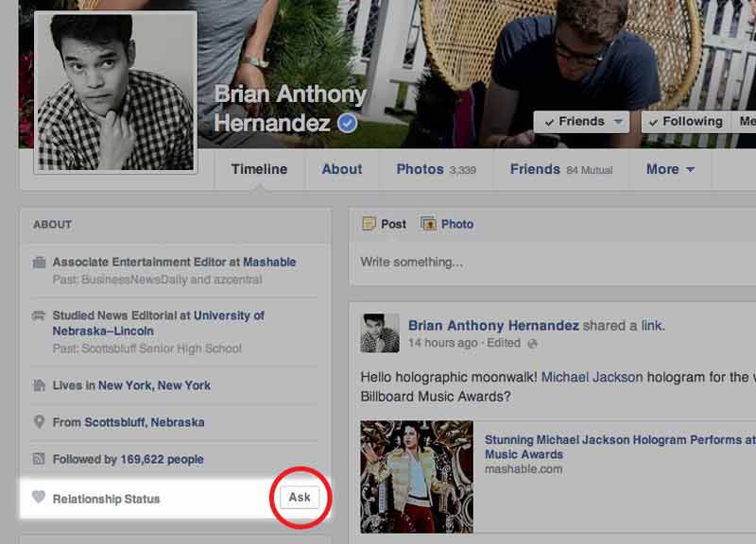Click the briefcase work icon in About
This screenshot has width=756, height=544.
[x=40, y=263]
